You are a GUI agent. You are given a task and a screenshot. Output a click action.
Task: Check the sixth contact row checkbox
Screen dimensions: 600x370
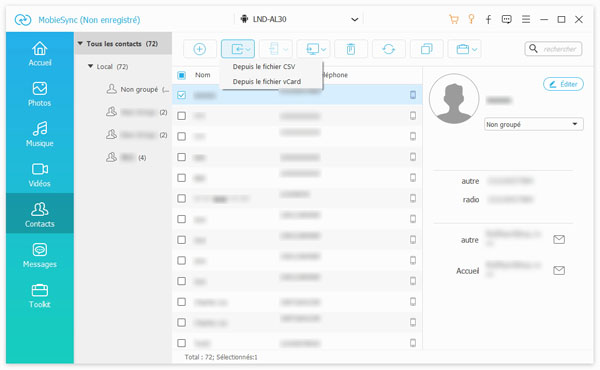pos(181,198)
